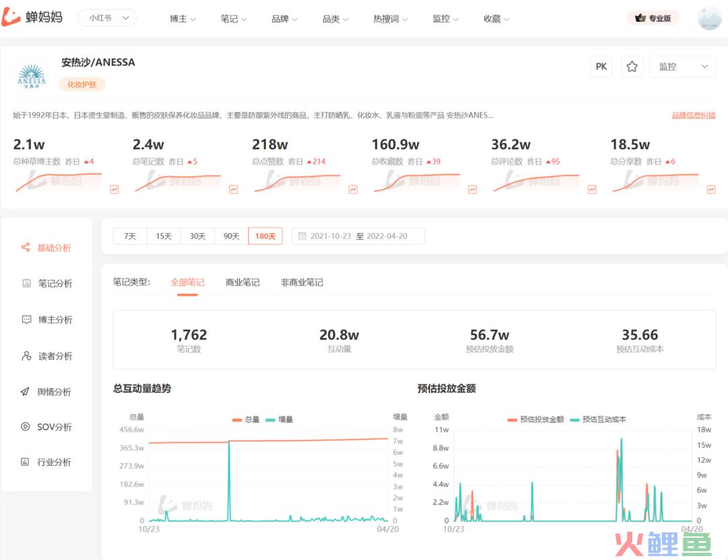Screen dimensions: 728x560
Task: Expand the 品类 navigation menu
Action: [x=335, y=19]
